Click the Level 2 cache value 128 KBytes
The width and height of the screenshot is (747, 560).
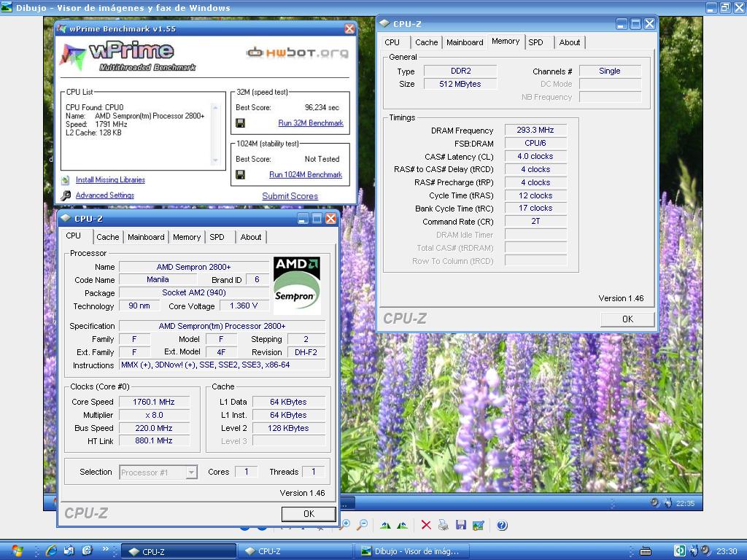click(x=288, y=429)
